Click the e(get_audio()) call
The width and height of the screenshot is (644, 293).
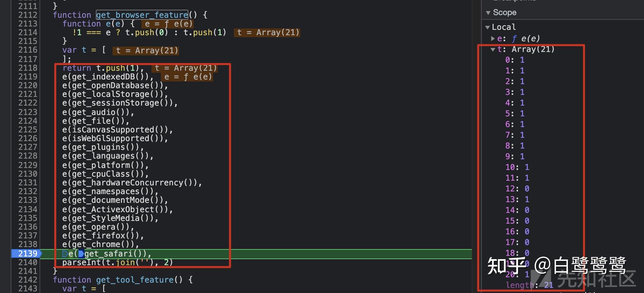pyautogui.click(x=96, y=112)
